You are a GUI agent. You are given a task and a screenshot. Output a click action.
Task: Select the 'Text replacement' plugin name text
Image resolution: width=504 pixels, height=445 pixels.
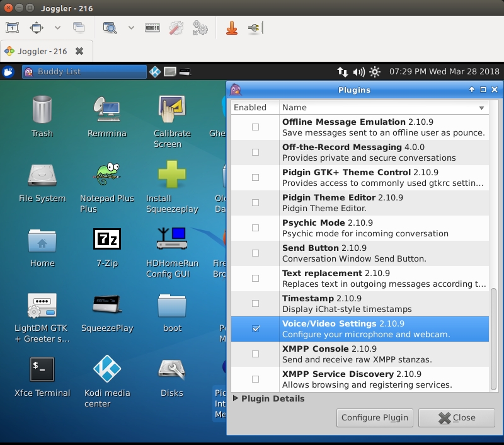(323, 273)
